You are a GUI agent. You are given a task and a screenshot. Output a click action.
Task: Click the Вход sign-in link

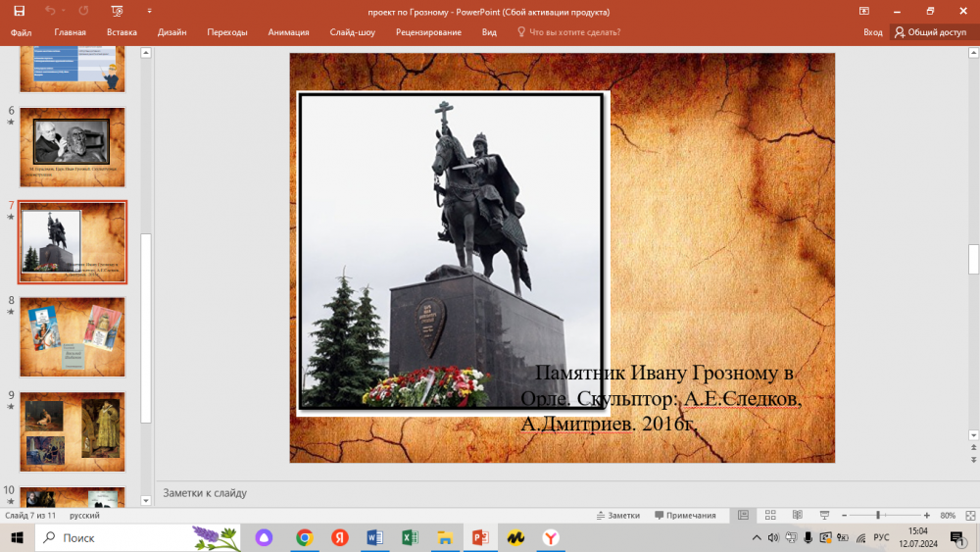[x=872, y=32]
